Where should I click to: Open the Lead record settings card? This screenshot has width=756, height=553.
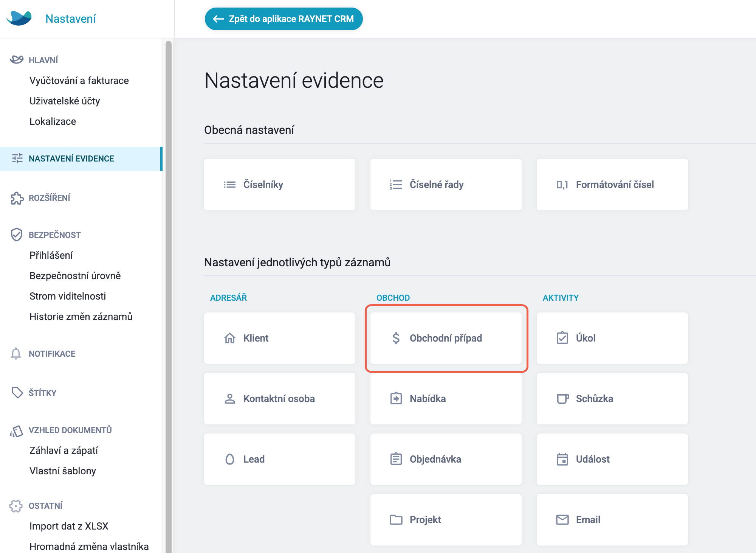pos(280,459)
